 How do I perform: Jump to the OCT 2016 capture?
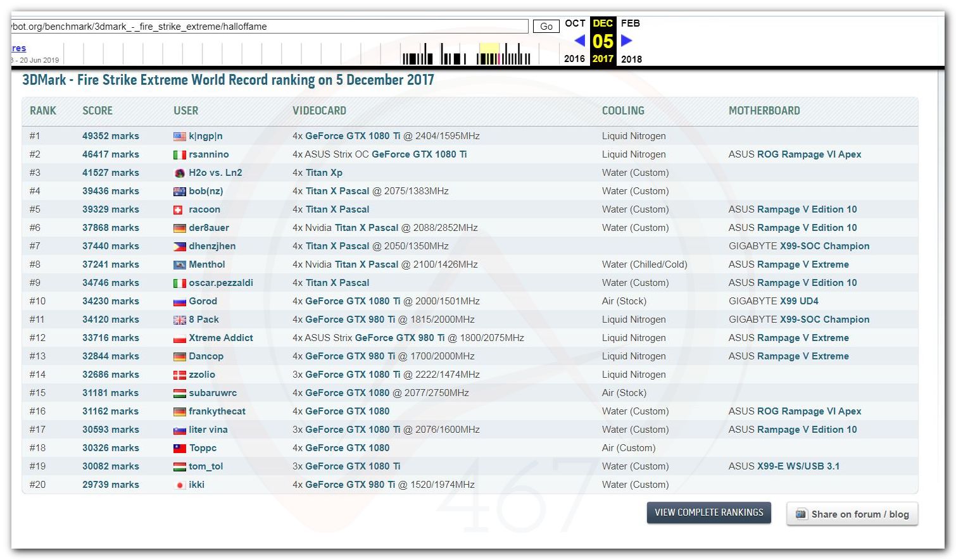pos(575,40)
